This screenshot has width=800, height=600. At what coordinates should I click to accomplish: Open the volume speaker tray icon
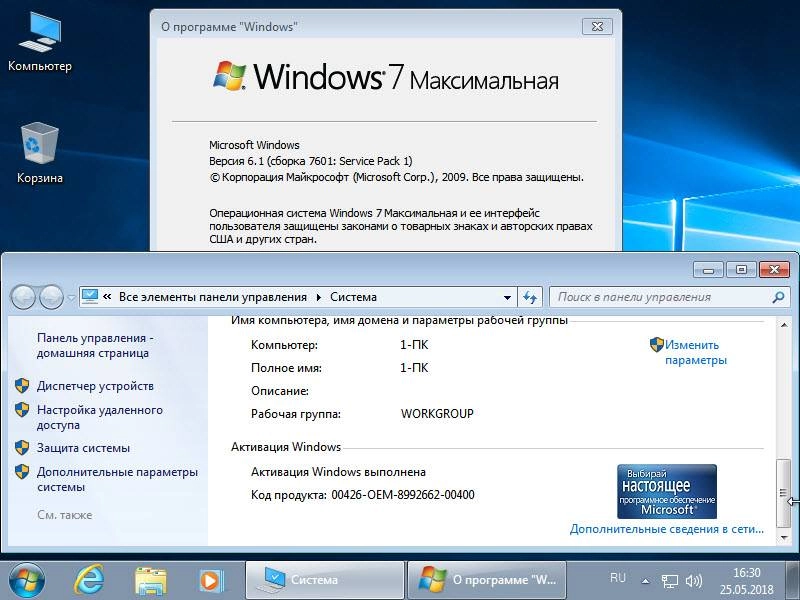pyautogui.click(x=694, y=581)
